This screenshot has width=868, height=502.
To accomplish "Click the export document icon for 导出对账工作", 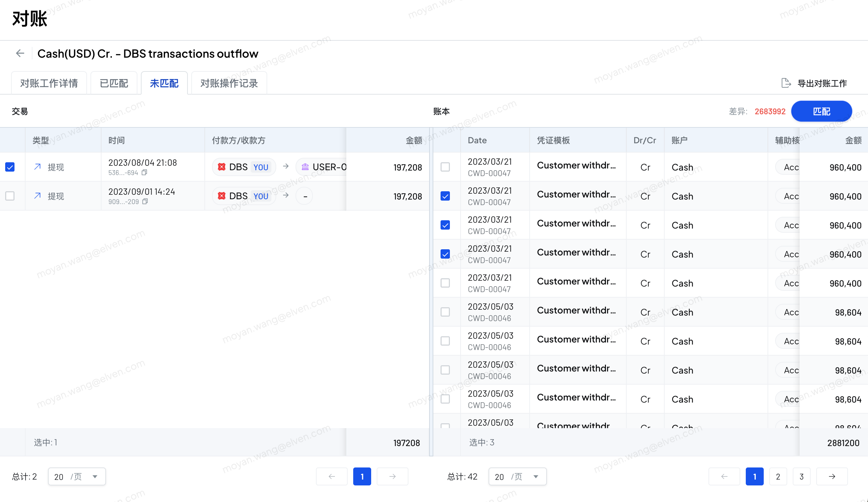I will point(786,83).
